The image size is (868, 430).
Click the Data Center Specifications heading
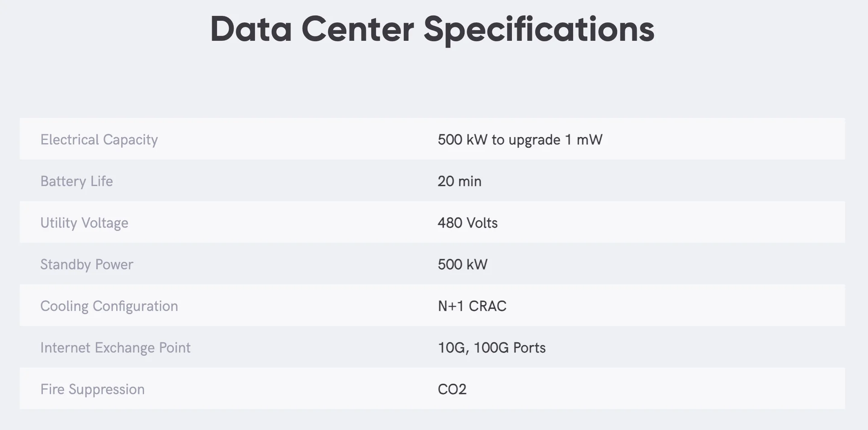tap(432, 29)
